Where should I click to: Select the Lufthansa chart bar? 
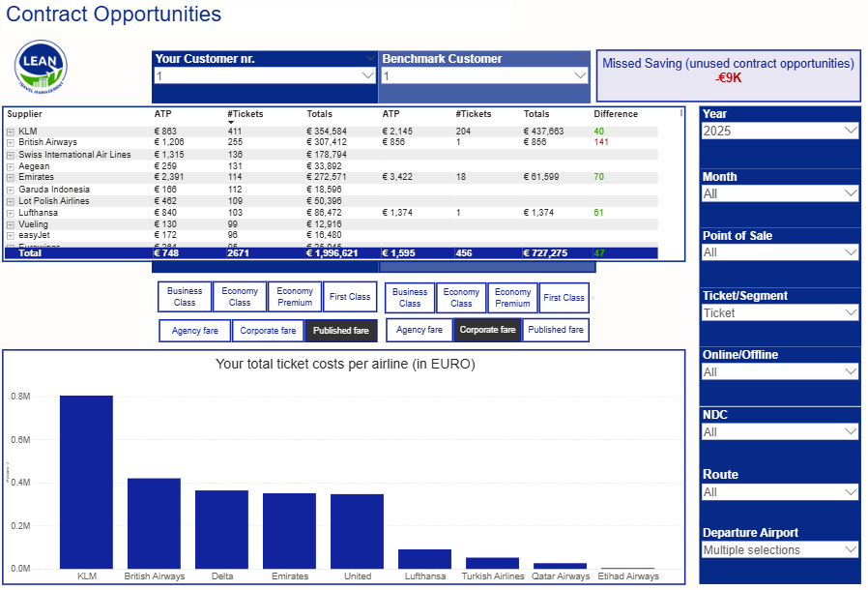424,559
